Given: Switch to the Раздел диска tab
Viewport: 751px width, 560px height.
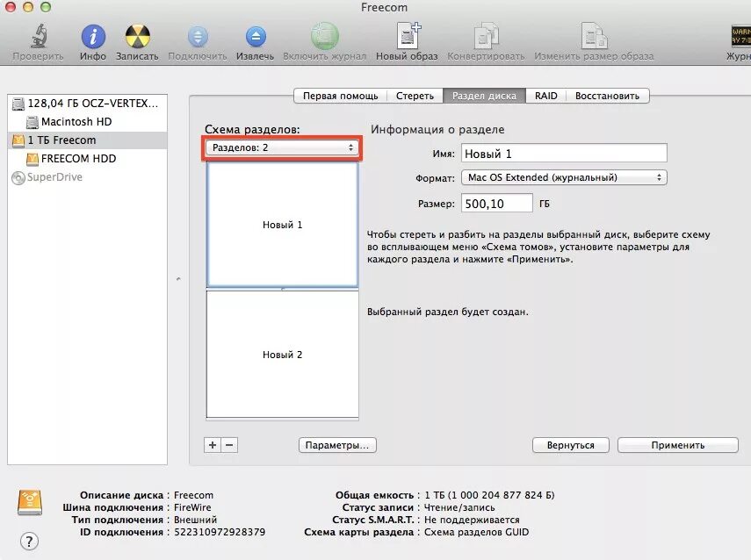Looking at the screenshot, I should [484, 96].
